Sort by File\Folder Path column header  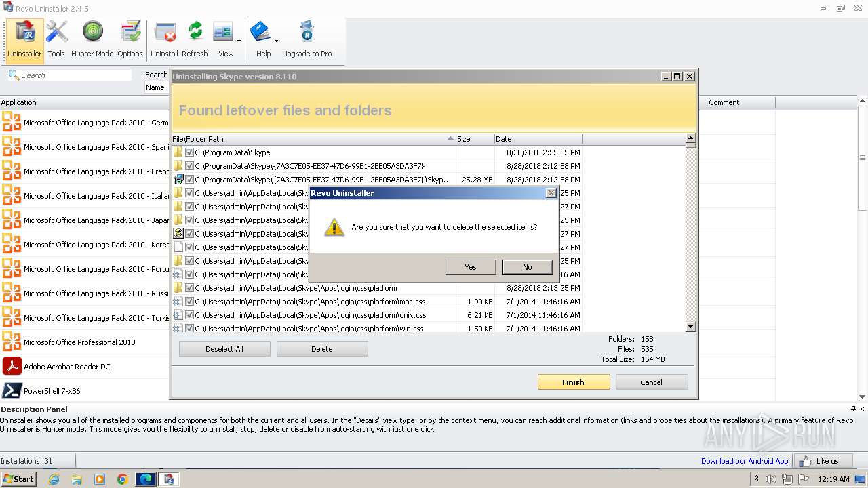coord(313,139)
